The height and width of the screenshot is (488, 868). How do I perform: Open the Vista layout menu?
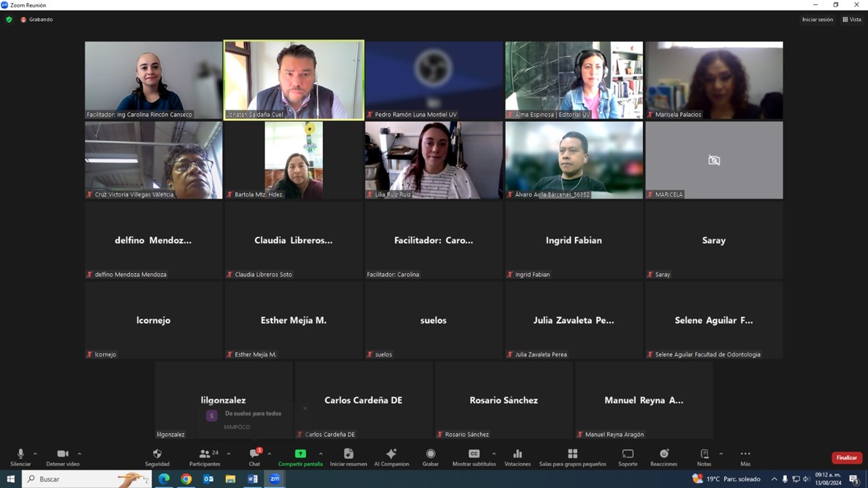pos(852,20)
